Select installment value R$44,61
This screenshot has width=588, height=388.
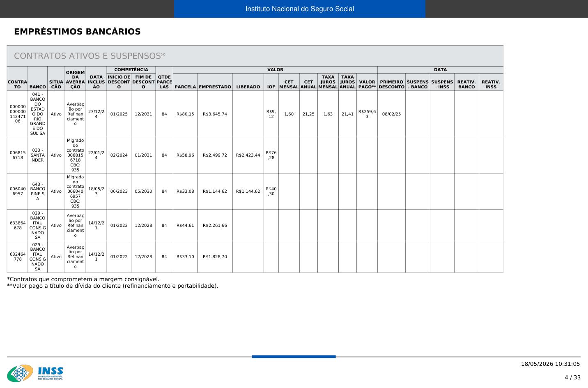point(185,225)
